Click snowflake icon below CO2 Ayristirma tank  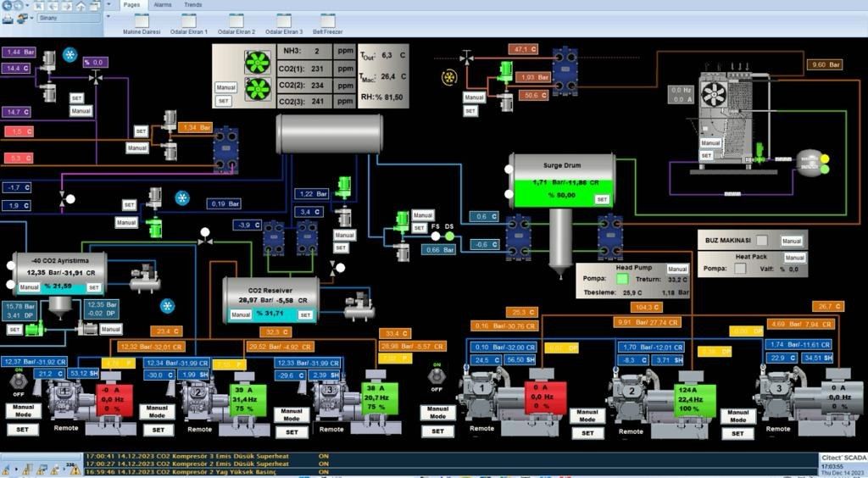coord(167,305)
